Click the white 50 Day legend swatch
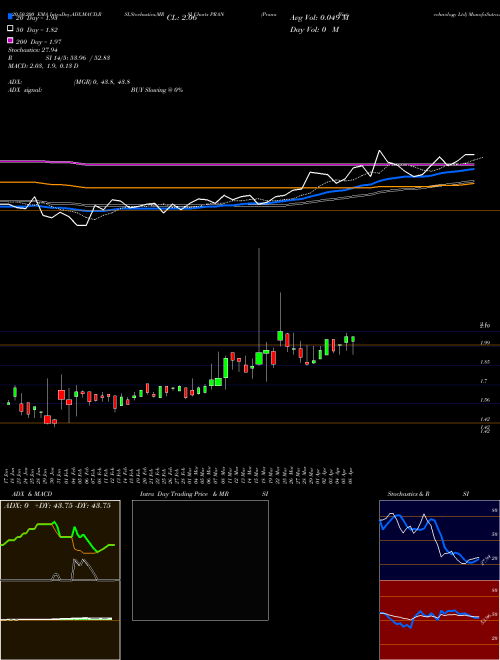 pyautogui.click(x=10, y=29)
